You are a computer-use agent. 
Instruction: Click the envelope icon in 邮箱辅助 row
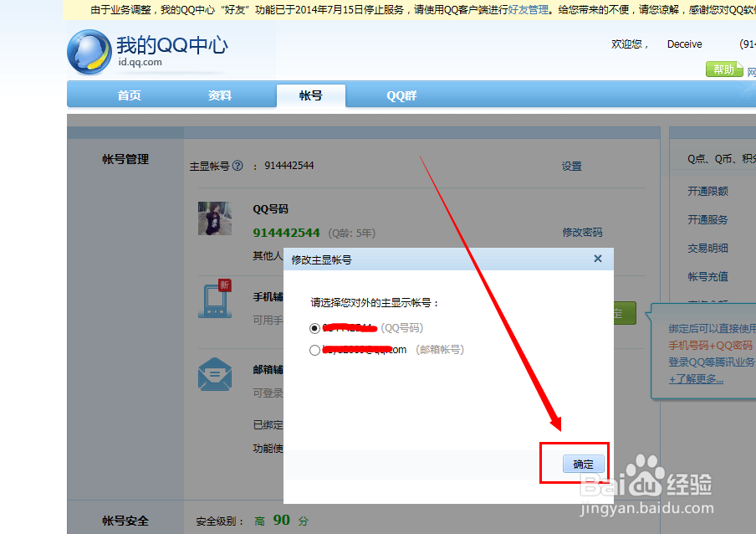pyautogui.click(x=215, y=375)
